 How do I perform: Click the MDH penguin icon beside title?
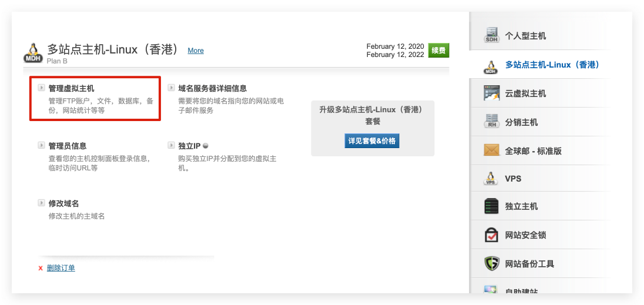point(33,53)
